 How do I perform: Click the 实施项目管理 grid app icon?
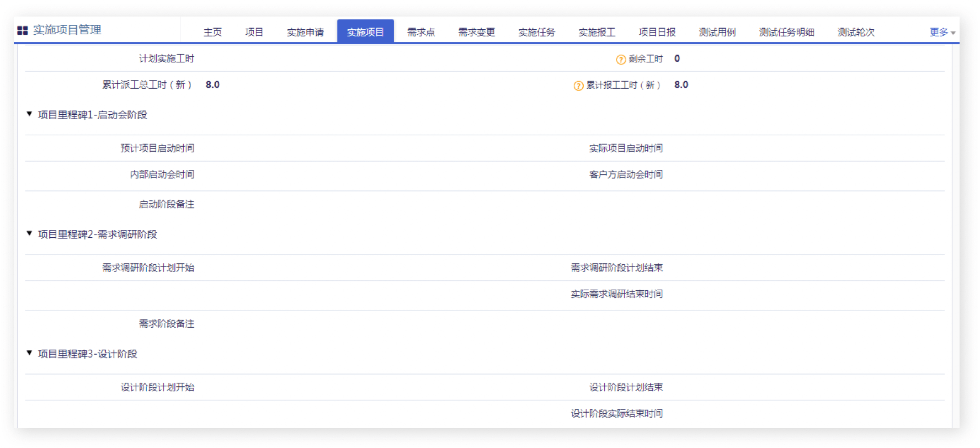(x=23, y=30)
